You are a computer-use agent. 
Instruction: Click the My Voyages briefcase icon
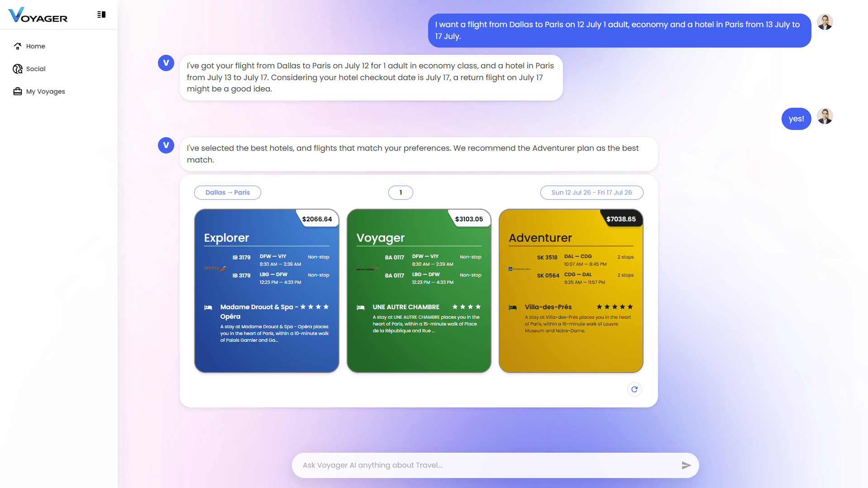[18, 91]
